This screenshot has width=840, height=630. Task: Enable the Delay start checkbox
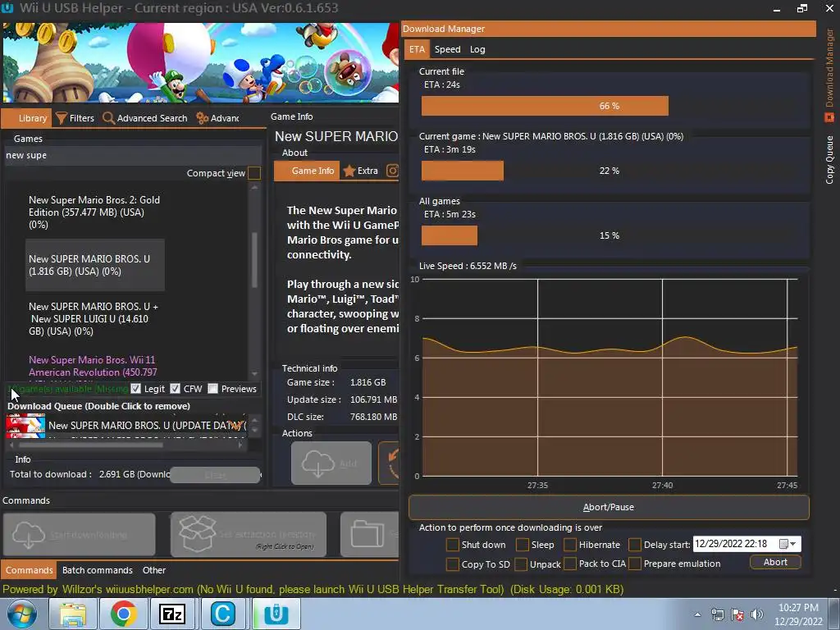[x=635, y=545]
